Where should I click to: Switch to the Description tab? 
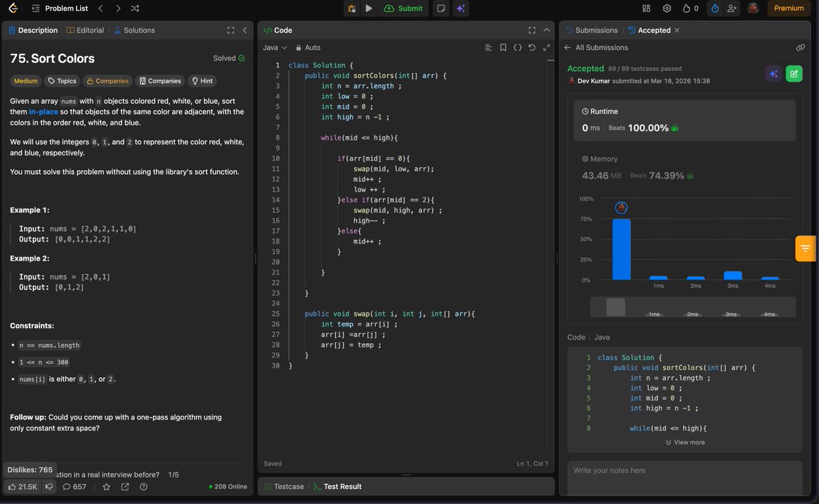point(33,30)
